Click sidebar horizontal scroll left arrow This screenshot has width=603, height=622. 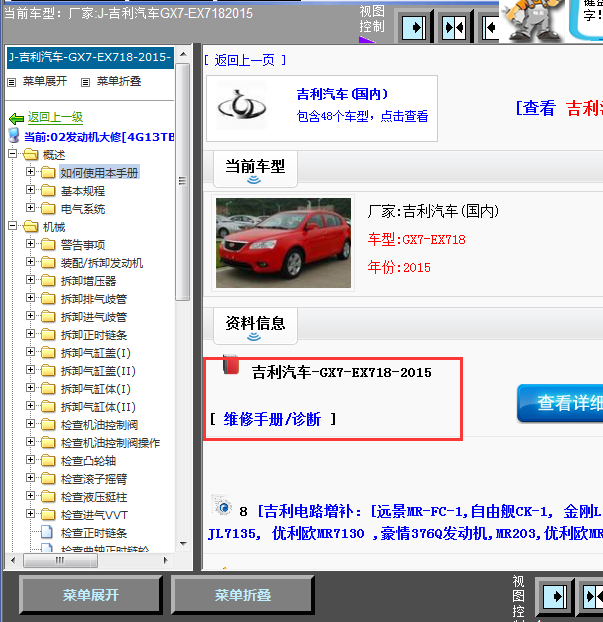13,561
